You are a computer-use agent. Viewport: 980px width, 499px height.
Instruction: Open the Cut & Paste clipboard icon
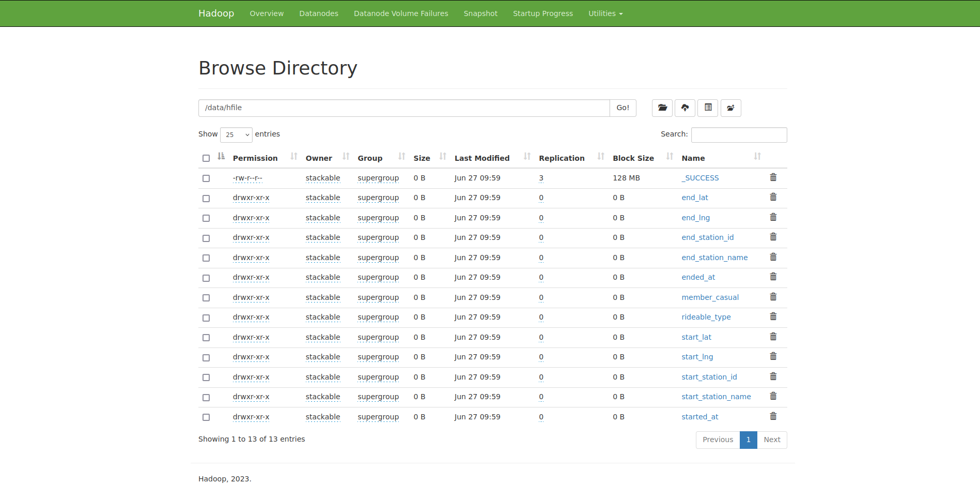coord(708,108)
